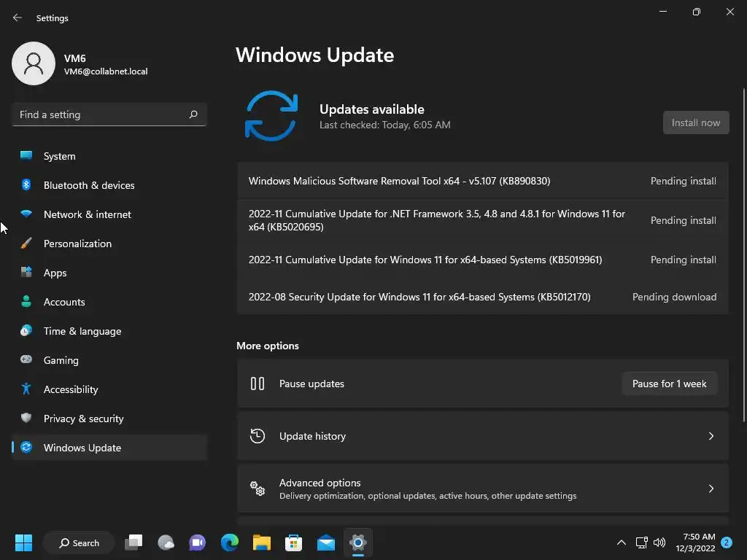Select Accounts in the sidebar
Image resolution: width=747 pixels, height=560 pixels.
pos(109,301)
